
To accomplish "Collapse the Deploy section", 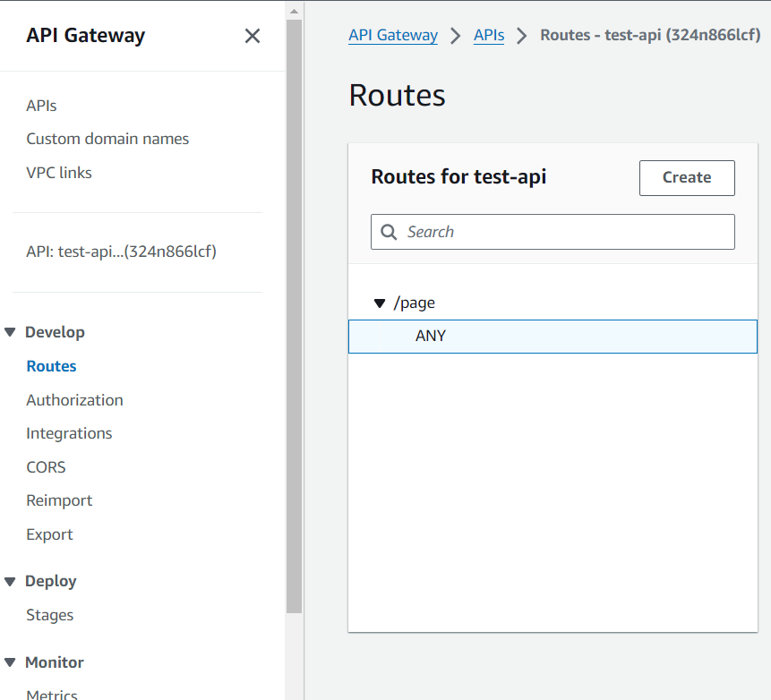I will click(x=10, y=582).
